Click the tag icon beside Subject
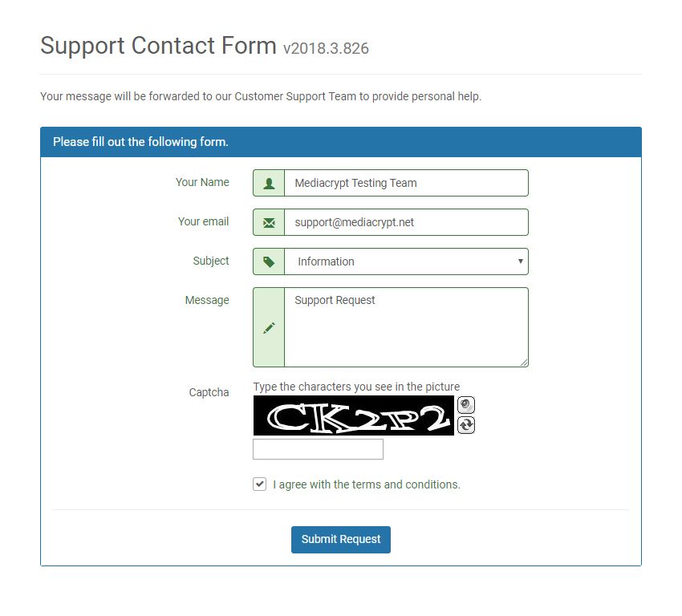 [269, 261]
